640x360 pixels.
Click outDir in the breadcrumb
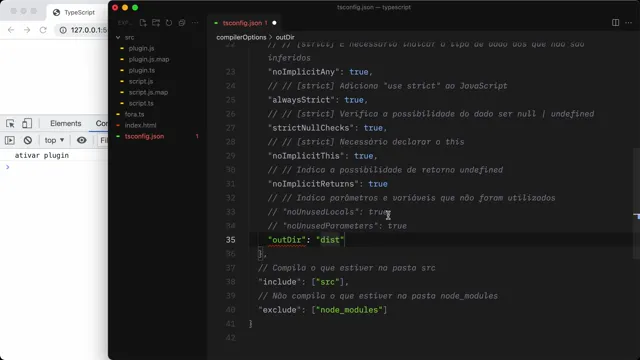(285, 37)
